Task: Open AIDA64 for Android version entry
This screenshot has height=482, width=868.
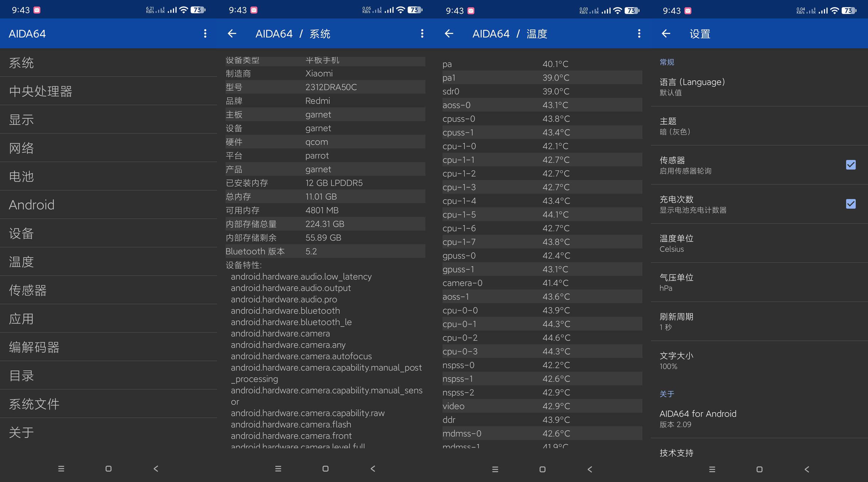Action: [759, 418]
